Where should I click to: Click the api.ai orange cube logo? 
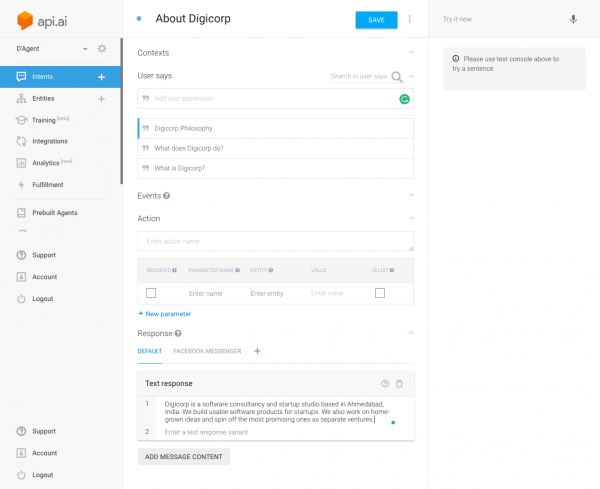click(25, 20)
